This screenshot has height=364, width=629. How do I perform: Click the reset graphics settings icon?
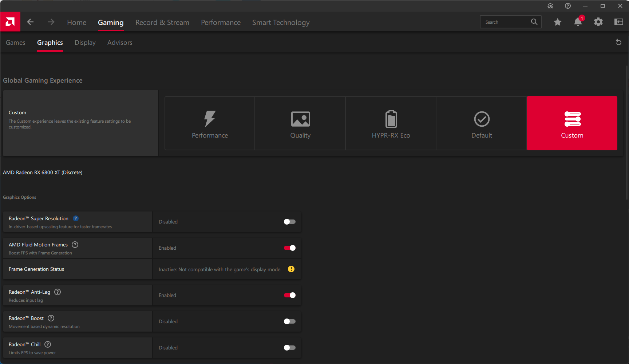(618, 42)
